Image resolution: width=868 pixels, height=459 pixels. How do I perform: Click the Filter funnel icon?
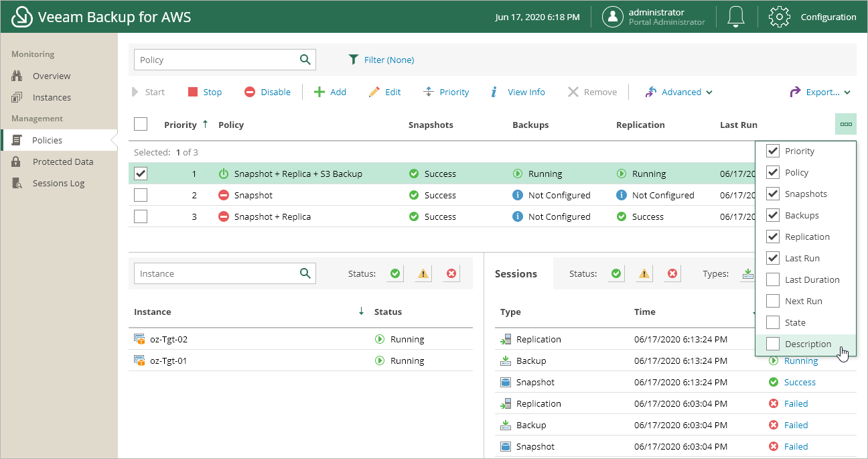pos(354,60)
